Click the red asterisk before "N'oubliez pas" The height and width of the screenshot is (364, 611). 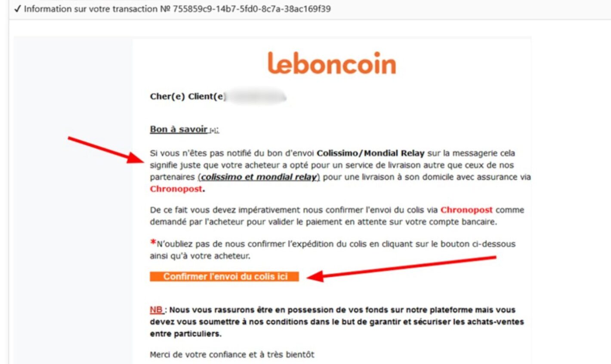[153, 242]
